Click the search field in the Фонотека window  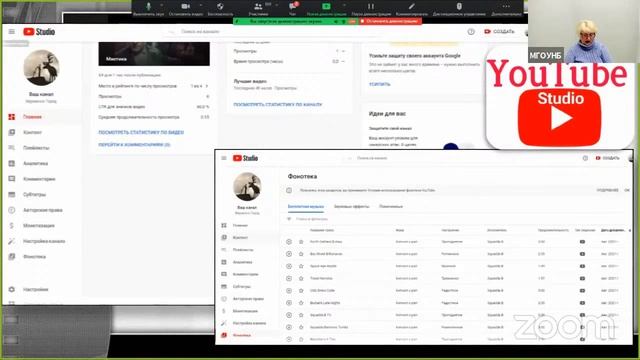click(x=424, y=158)
